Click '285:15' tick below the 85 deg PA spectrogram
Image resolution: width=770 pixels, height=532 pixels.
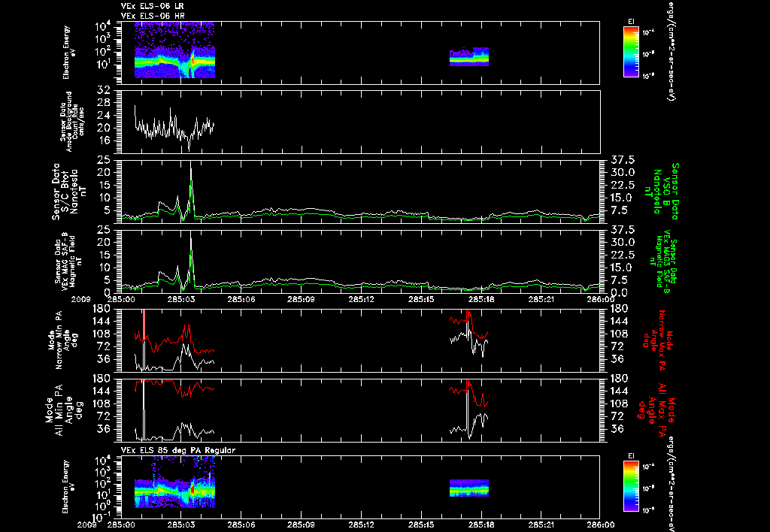point(421,524)
